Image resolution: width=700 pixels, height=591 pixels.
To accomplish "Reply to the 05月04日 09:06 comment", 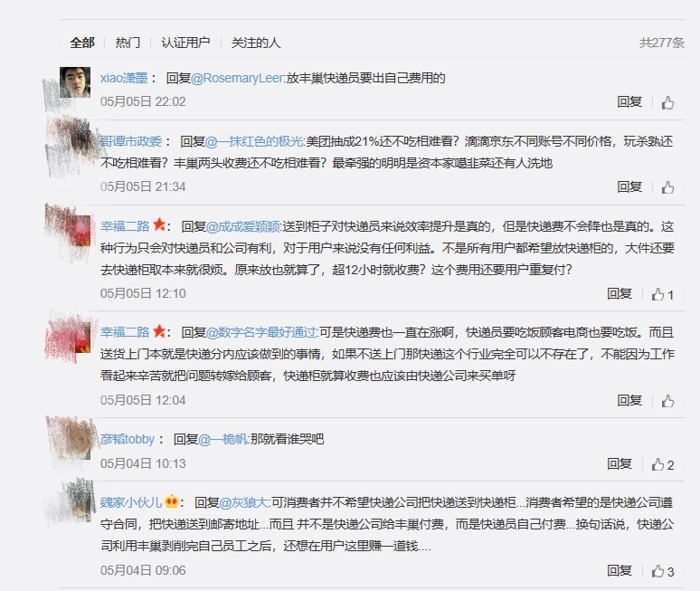I will 620,570.
